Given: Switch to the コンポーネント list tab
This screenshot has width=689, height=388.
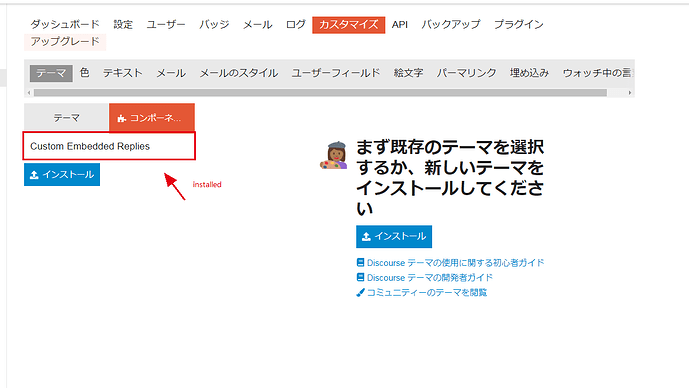Looking at the screenshot, I should (x=152, y=118).
